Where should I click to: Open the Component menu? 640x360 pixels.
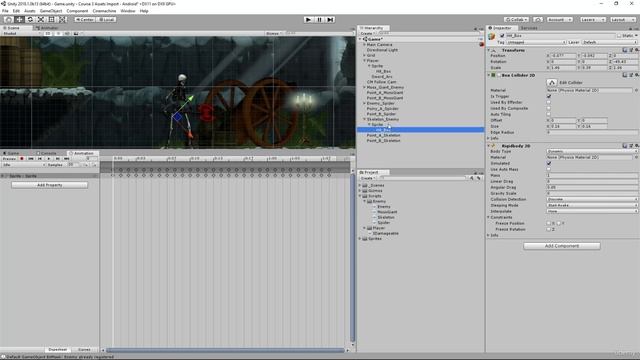tap(77, 11)
